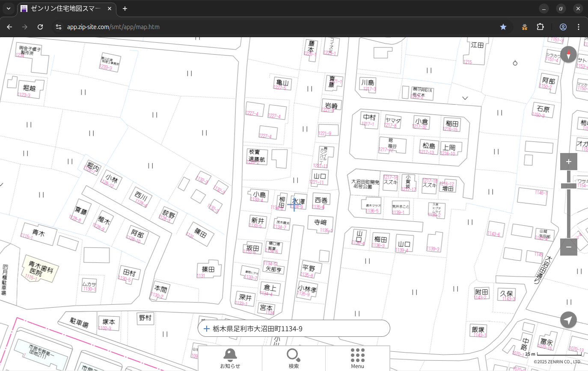Open the Chrome three-dot menu
This screenshot has width=588, height=371.
pos(579,27)
